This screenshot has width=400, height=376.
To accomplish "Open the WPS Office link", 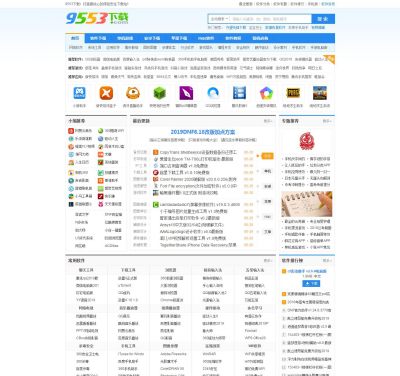I will pos(255,338).
